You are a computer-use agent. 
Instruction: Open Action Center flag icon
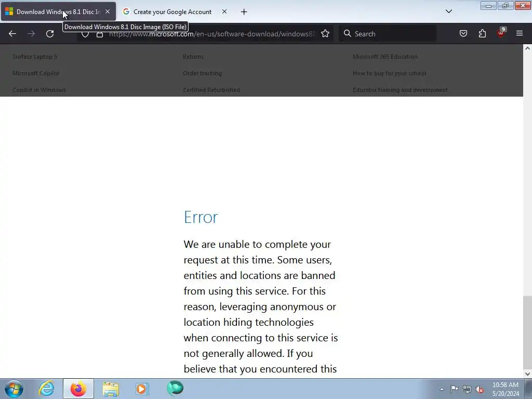pos(454,389)
